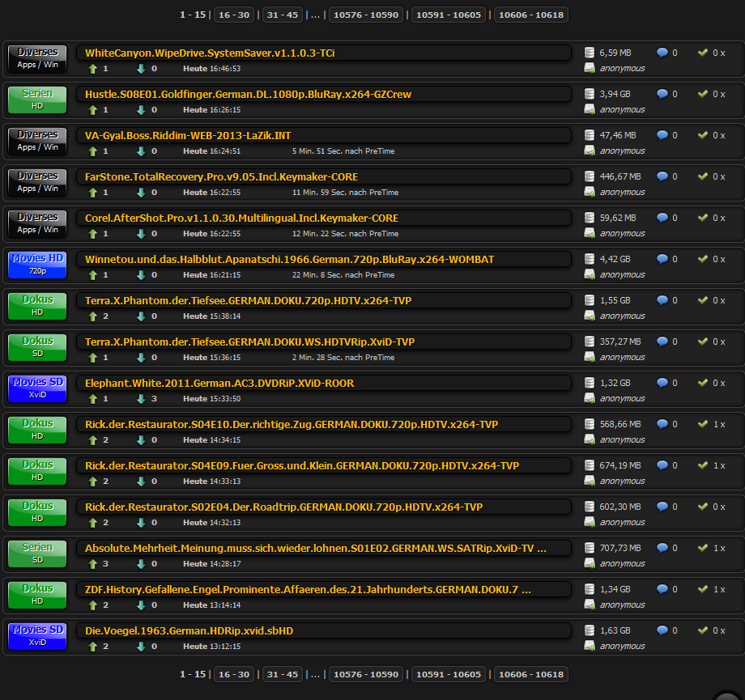Click comments bubble icon in Winnetou row
The image size is (745, 700).
(662, 259)
